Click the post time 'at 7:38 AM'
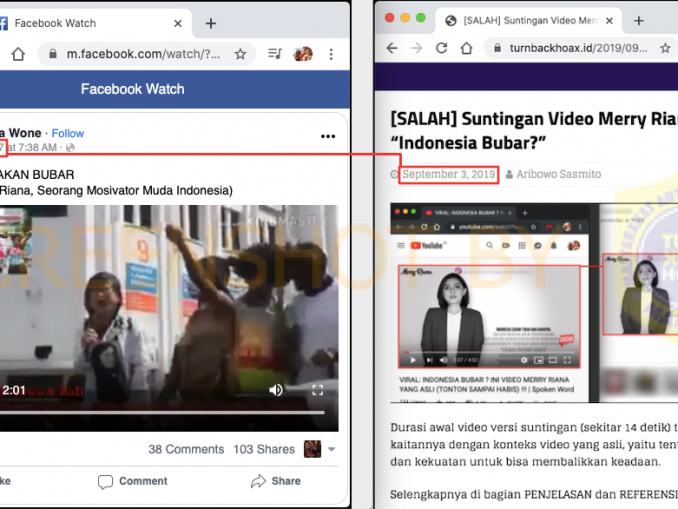The width and height of the screenshot is (678, 509). tap(33, 147)
